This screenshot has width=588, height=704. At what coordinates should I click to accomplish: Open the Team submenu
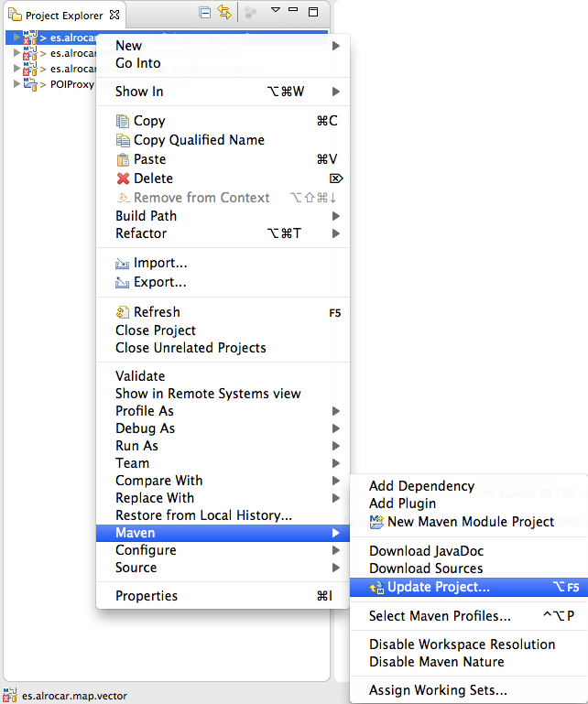pos(223,463)
